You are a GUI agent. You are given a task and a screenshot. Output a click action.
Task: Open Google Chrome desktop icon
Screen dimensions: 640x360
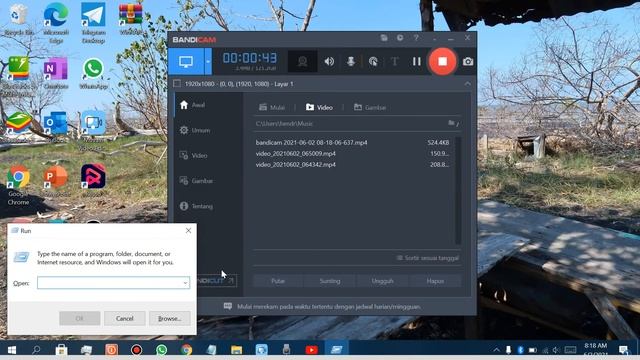coord(18,185)
